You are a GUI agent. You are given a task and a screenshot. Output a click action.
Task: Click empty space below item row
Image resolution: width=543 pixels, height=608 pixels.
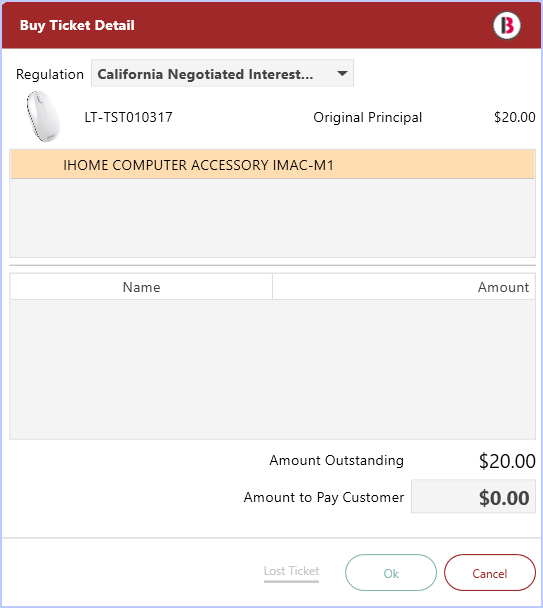pos(272,218)
